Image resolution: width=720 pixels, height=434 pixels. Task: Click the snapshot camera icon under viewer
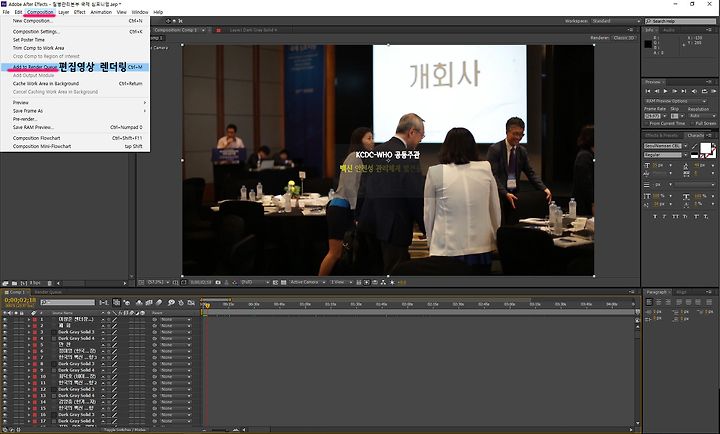218,282
